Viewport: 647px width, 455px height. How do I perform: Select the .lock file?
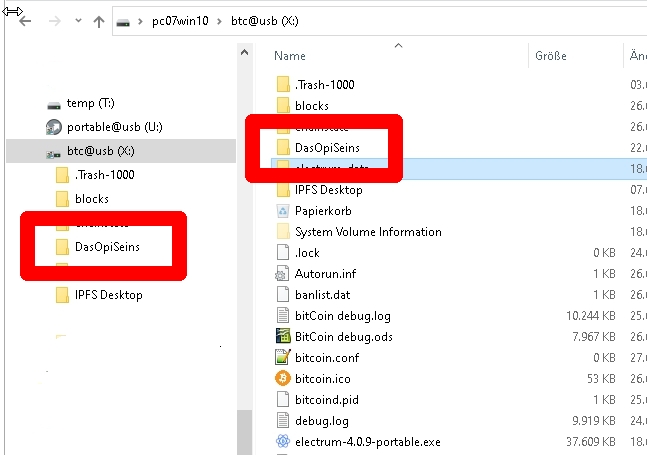(x=307, y=253)
